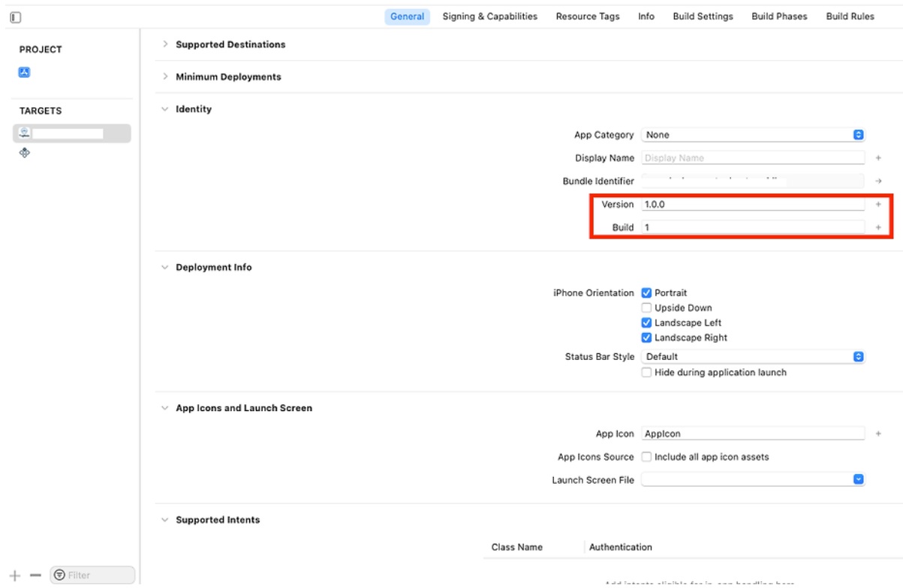Select the project icon under PROJECT
This screenshot has width=903, height=588.
pos(24,73)
